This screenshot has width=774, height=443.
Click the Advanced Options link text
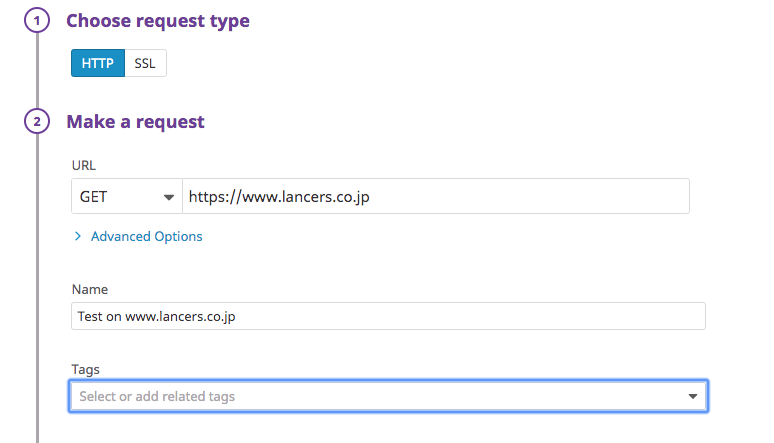pos(146,237)
